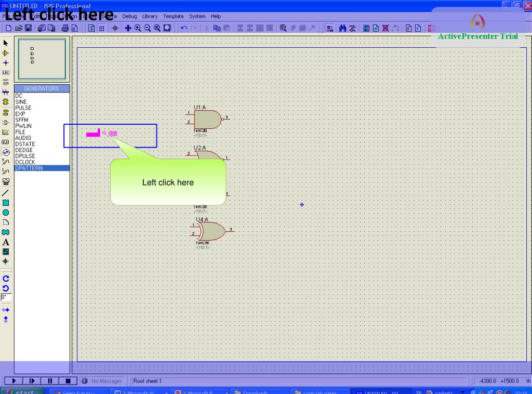Click the Property Assignment Tool icon
Image resolution: width=532 pixels, height=394 pixels.
point(353,28)
